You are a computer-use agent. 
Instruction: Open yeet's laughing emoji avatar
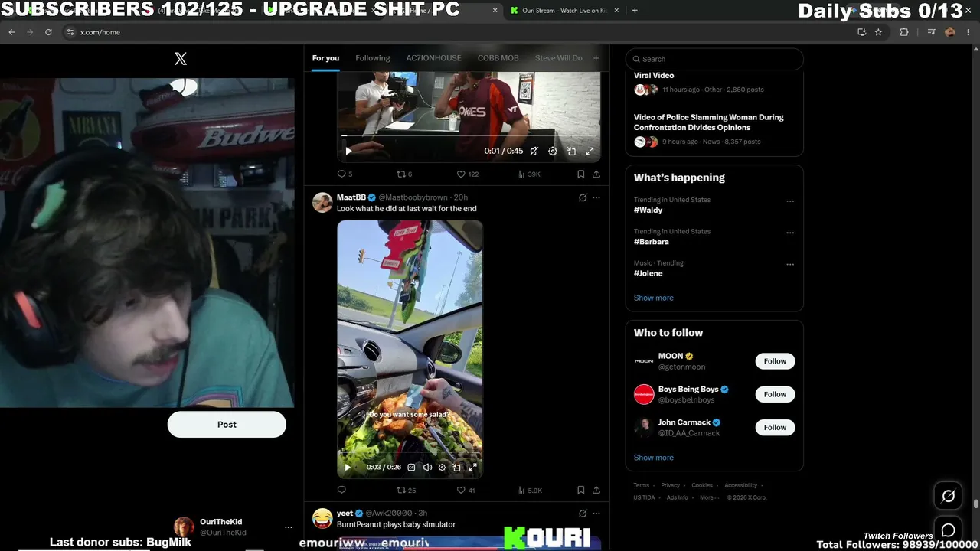tap(322, 518)
